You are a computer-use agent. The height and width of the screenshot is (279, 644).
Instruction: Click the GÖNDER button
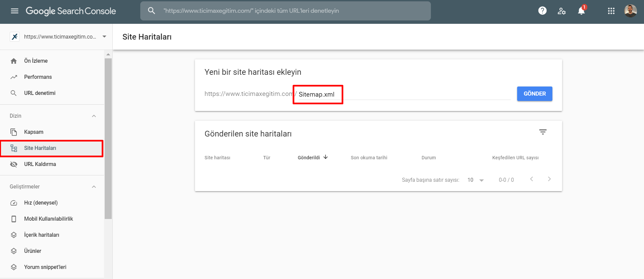pyautogui.click(x=535, y=94)
